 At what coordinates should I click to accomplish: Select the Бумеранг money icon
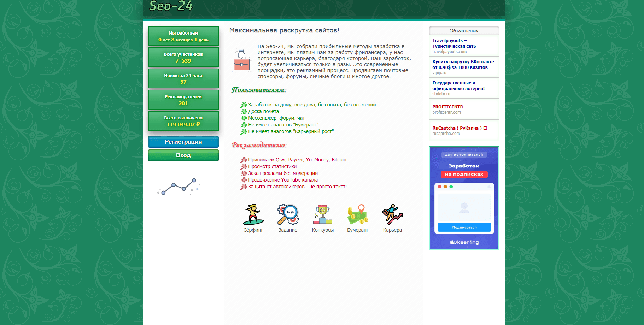click(357, 215)
